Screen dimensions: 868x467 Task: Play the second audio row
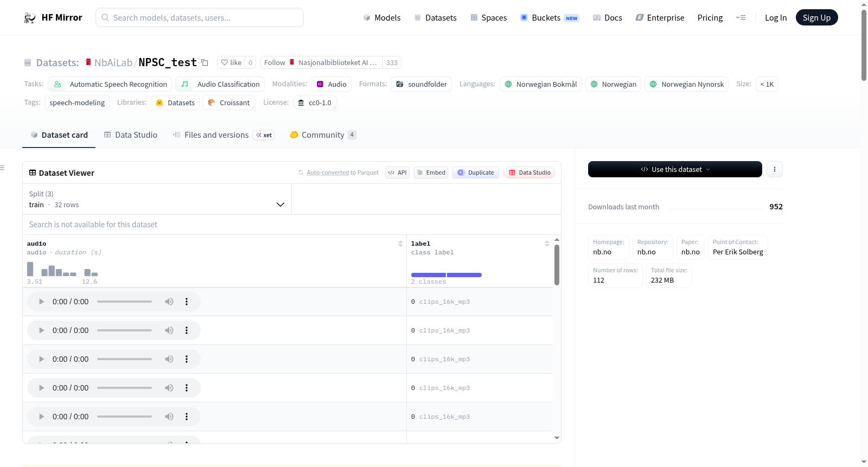coord(41,330)
